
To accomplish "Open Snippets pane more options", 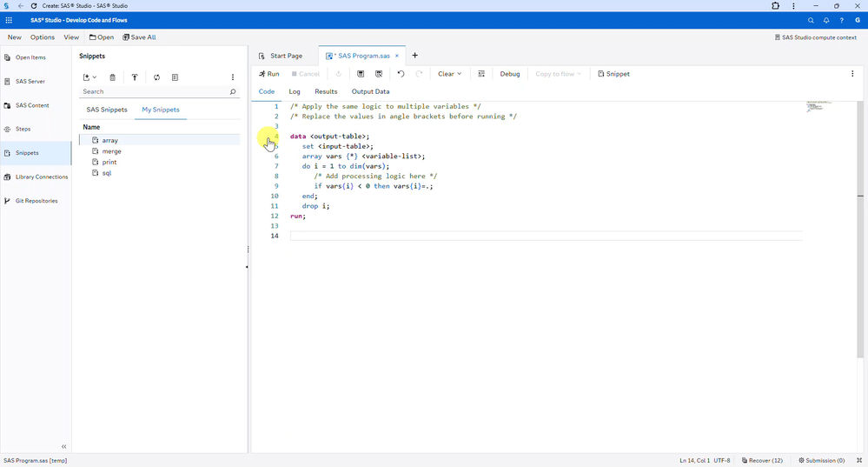I will tap(233, 77).
